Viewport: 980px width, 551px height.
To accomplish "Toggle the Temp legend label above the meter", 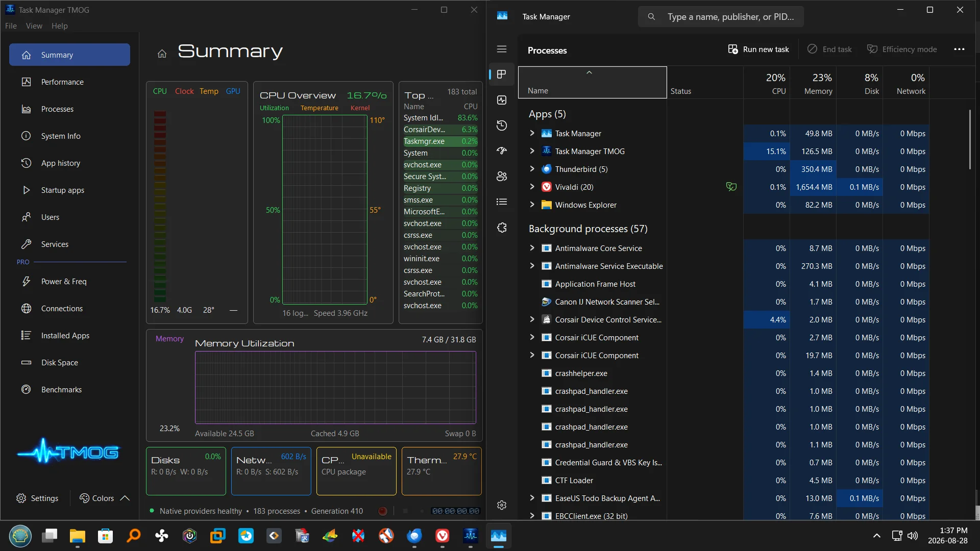I will [x=209, y=91].
